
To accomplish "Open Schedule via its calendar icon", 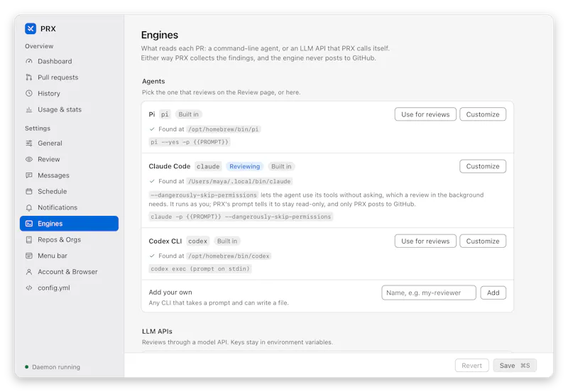I will (x=29, y=191).
